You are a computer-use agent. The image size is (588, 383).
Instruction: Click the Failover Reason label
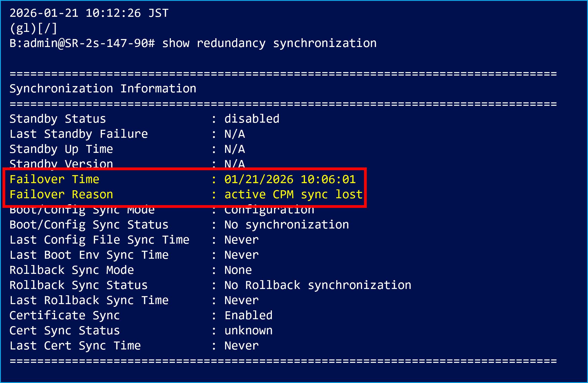[61, 195]
